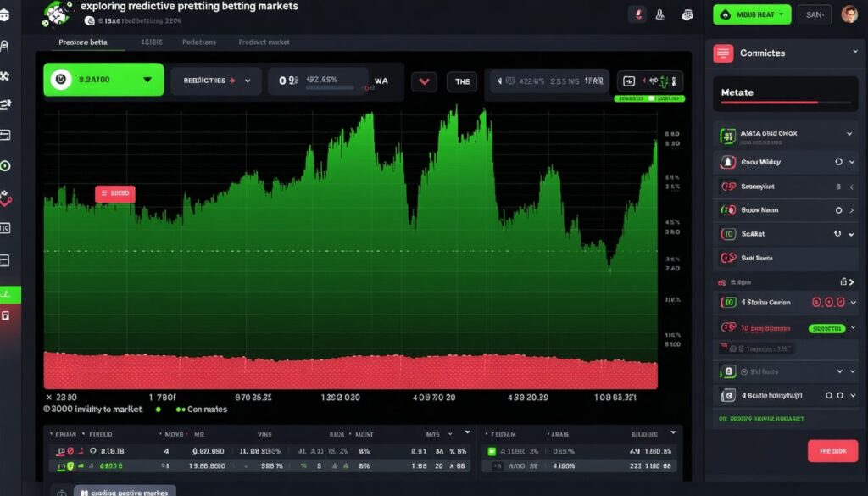868x496 pixels.
Task: Click the progress bar beside 0 9 in the toolbar
Action: pyautogui.click(x=331, y=87)
